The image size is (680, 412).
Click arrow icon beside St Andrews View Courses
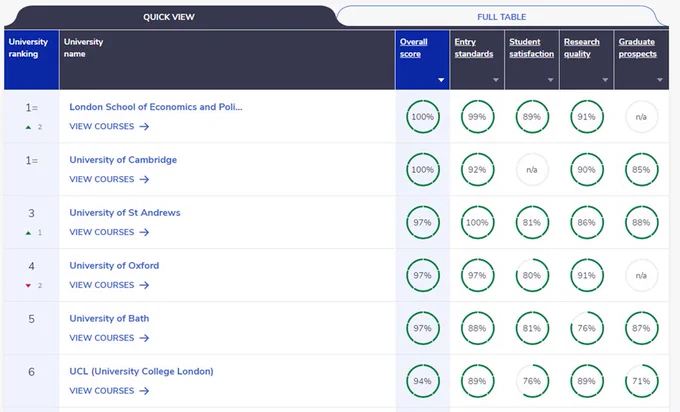coord(144,232)
